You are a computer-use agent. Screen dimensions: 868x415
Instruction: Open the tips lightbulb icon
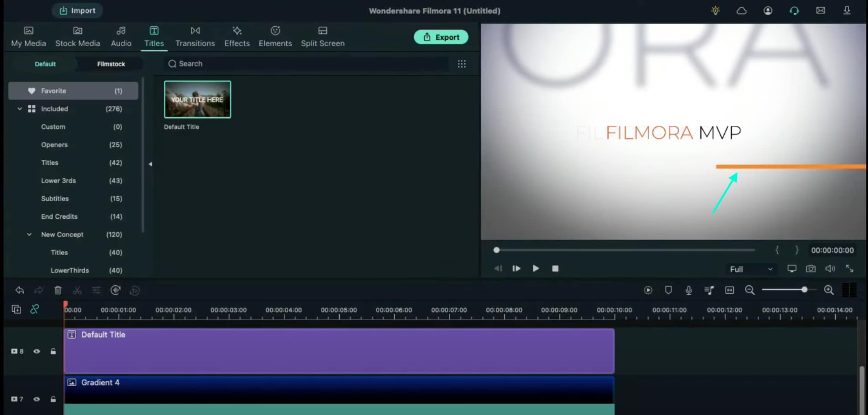pyautogui.click(x=715, y=11)
